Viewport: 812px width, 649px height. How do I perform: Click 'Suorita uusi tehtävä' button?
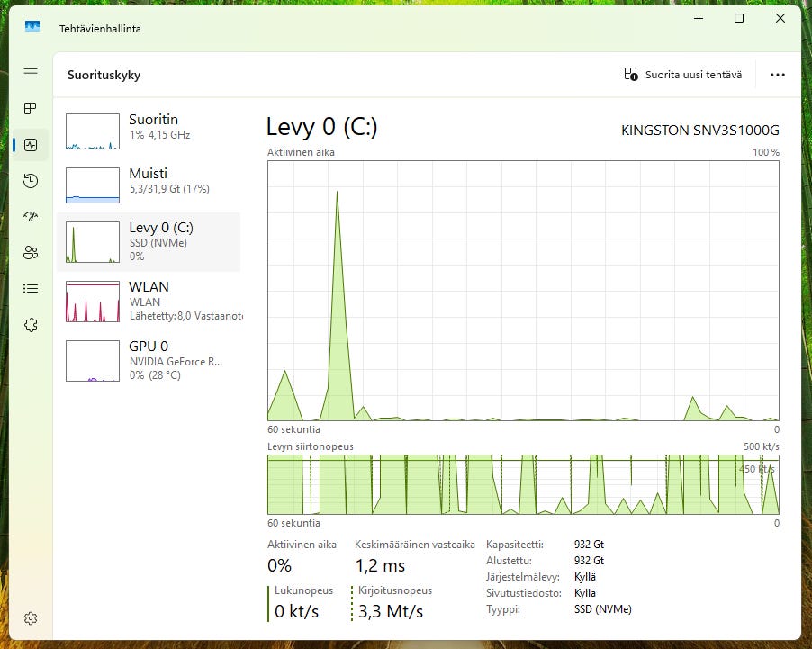(683, 75)
